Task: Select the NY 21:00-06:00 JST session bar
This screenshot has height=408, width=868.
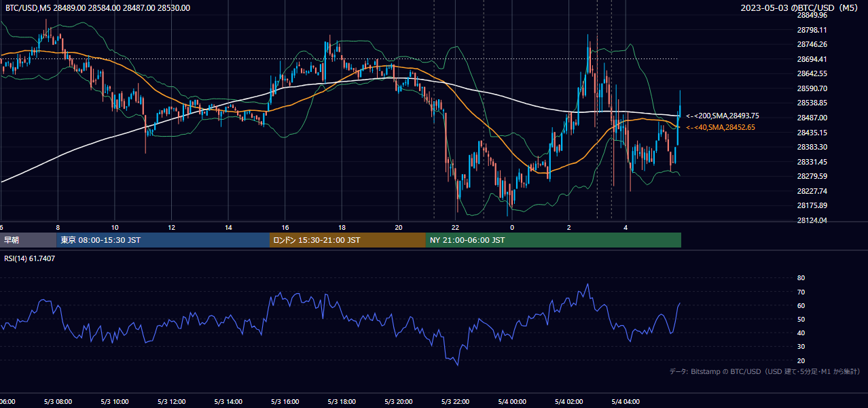Action: [x=554, y=240]
